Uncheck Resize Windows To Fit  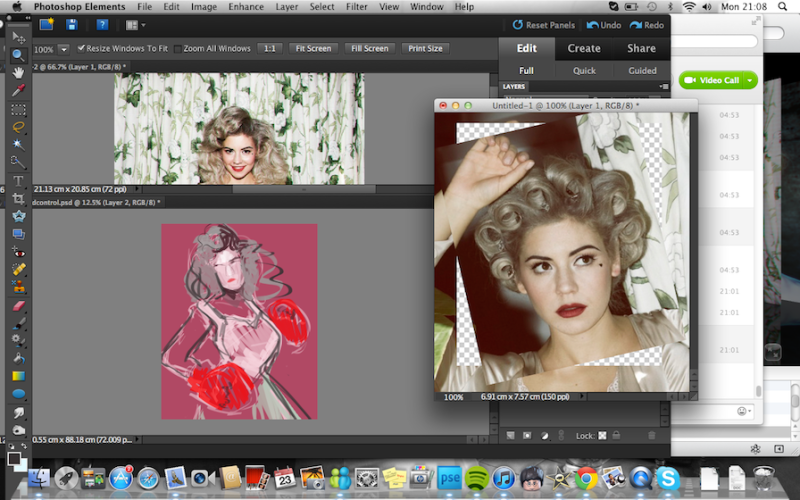click(x=82, y=48)
